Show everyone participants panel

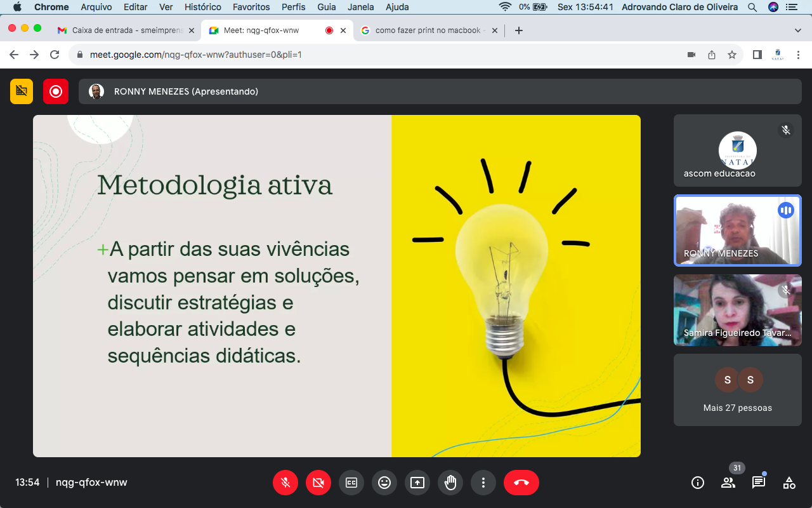tap(728, 483)
